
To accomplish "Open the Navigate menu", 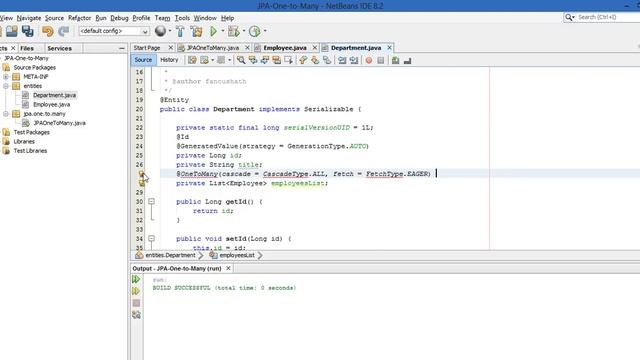I will tap(29, 18).
